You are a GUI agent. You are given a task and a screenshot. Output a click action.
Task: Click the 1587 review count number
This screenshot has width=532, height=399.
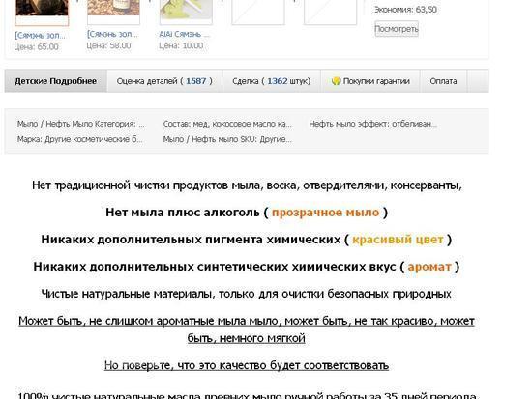[195, 81]
